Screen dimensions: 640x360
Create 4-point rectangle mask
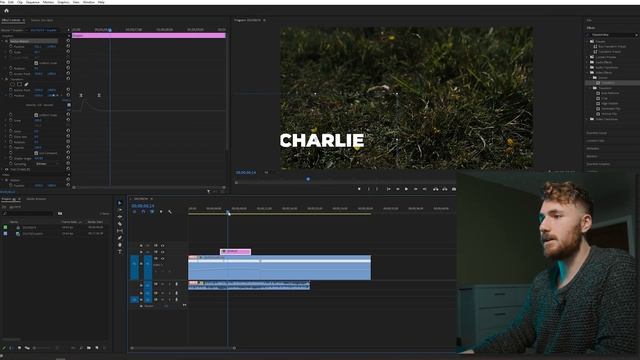[19, 84]
